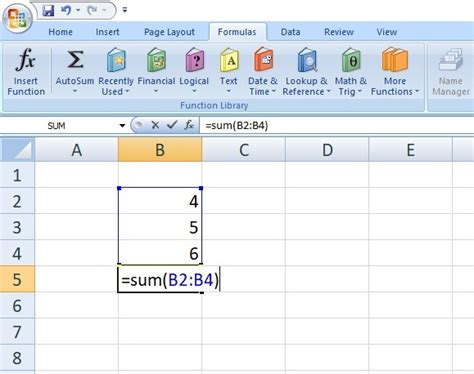This screenshot has width=474, height=374.
Task: Redo action in Quick Access Toolbar
Action: 92,10
